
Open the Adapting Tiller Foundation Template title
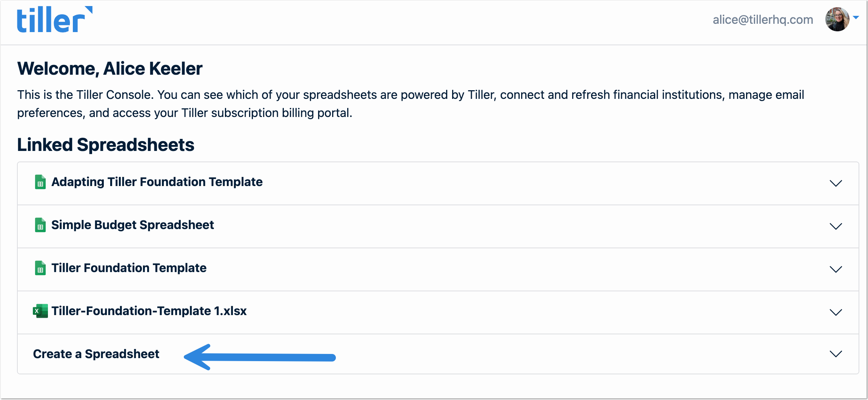click(x=157, y=182)
